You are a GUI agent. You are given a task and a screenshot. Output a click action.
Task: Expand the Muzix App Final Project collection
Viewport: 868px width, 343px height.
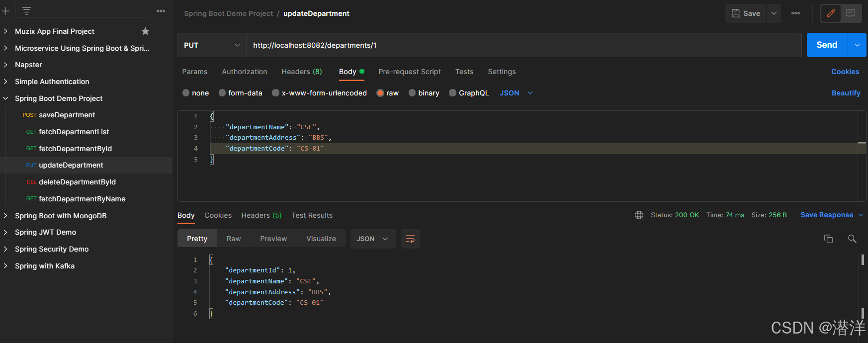(6, 31)
